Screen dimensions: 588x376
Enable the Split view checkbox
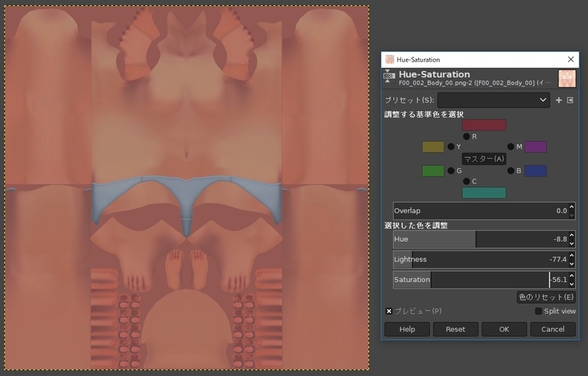539,311
